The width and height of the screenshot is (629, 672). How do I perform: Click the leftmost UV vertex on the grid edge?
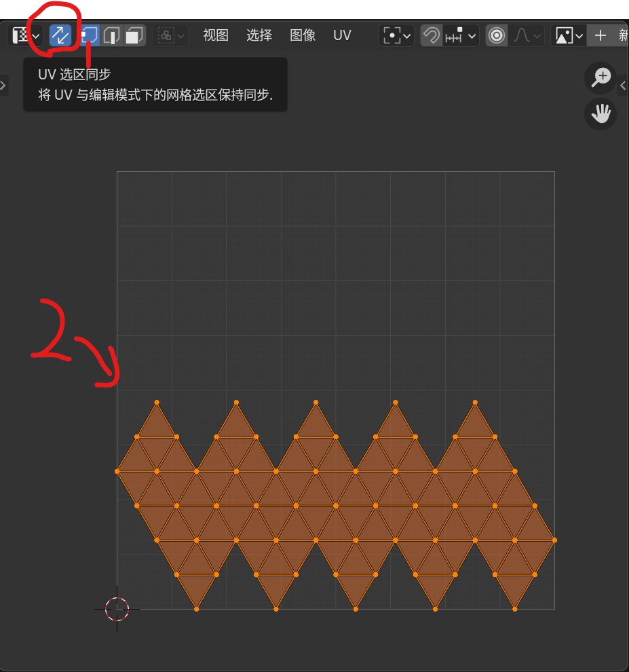point(117,472)
